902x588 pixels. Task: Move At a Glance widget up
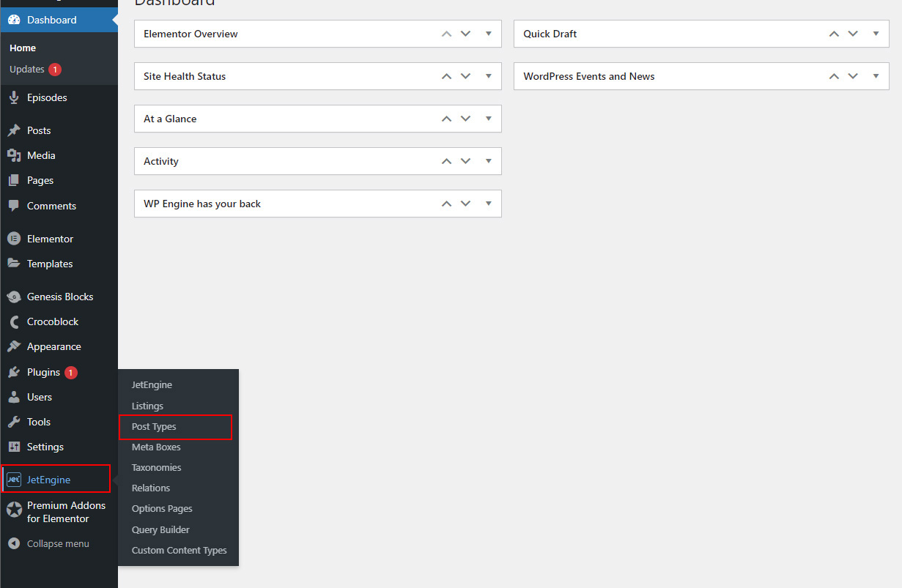coord(446,119)
